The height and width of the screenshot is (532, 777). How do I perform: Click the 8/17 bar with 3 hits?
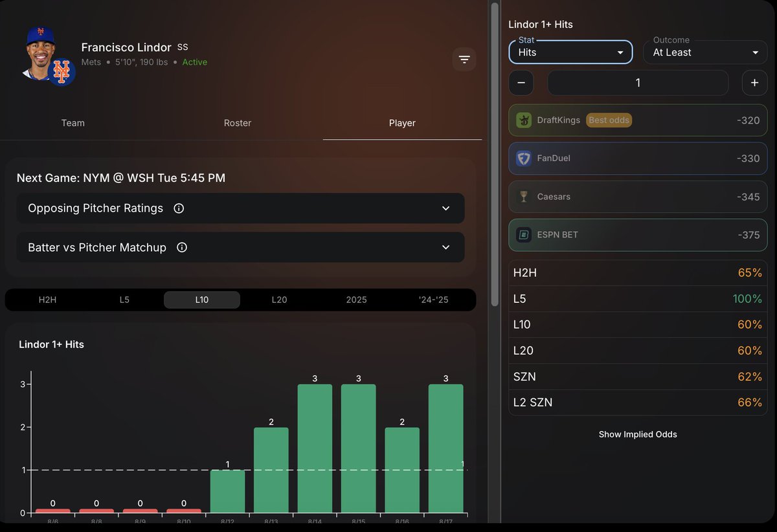[446, 449]
